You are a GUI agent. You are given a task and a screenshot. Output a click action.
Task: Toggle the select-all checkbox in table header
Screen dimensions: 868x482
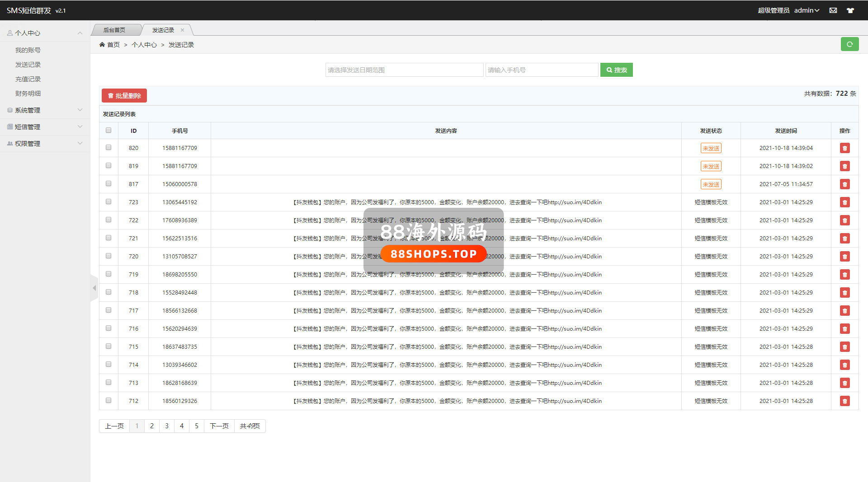pos(108,131)
